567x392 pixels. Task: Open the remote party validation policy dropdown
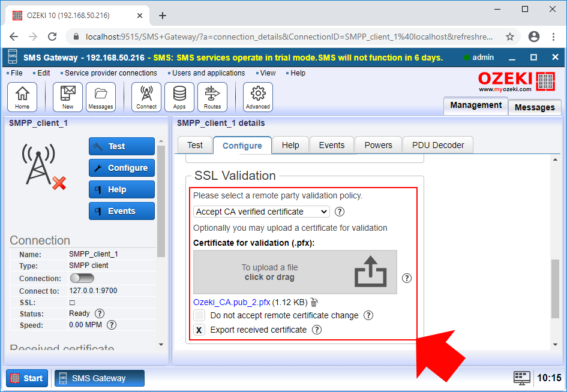coord(262,212)
